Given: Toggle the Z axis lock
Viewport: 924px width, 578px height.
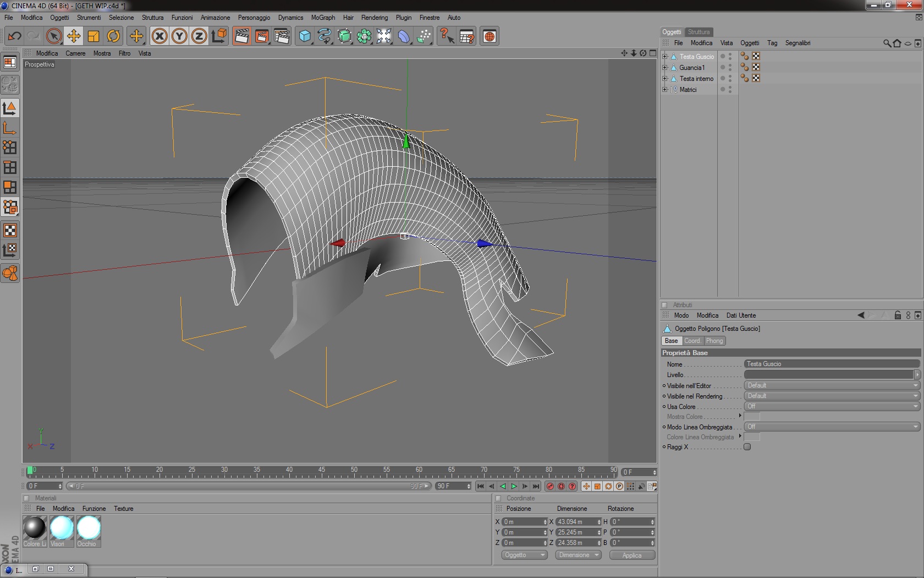Looking at the screenshot, I should click(x=199, y=36).
